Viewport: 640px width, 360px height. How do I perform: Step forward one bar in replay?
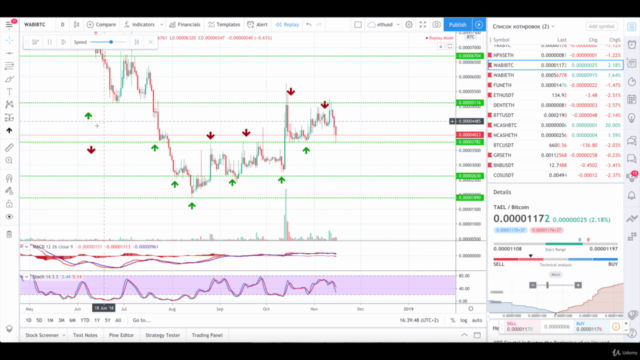point(137,42)
